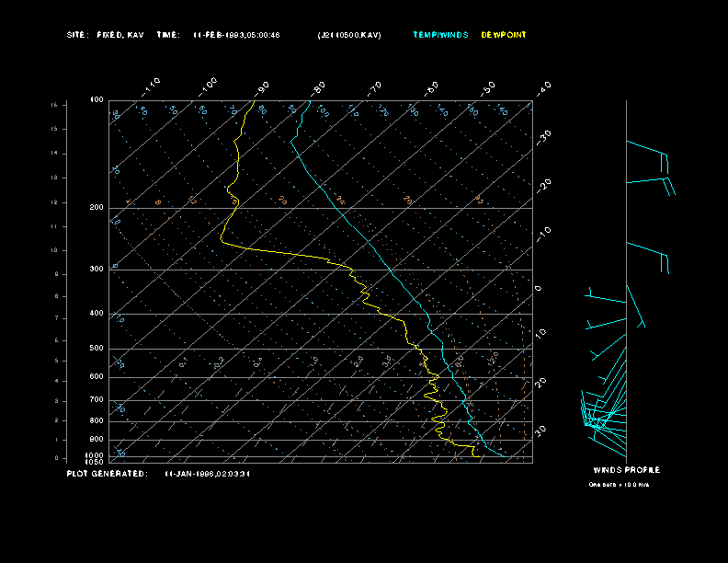The image size is (728, 563).
Task: Click the "(J2110500.KAV)" file name
Action: pos(349,35)
